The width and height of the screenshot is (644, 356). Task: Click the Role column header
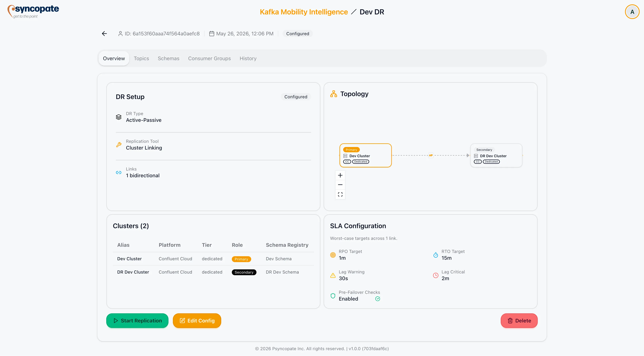(237, 245)
